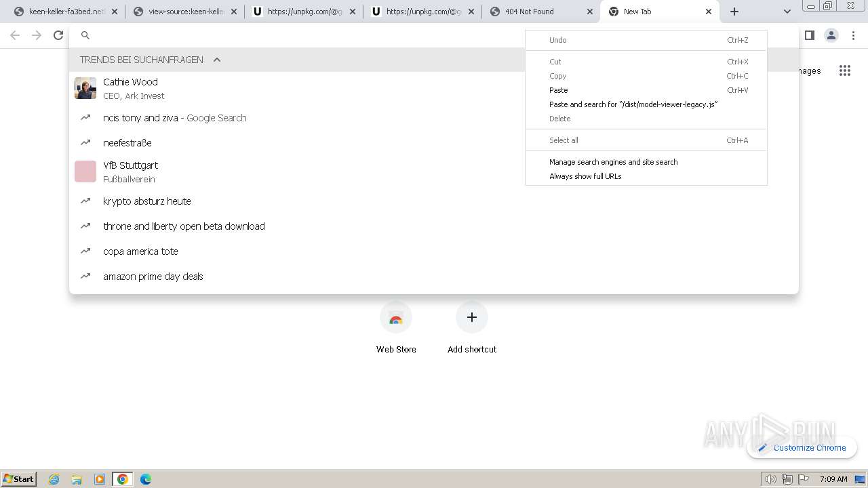Open the media player taskbar icon
The height and width of the screenshot is (488, 868).
tap(100, 479)
